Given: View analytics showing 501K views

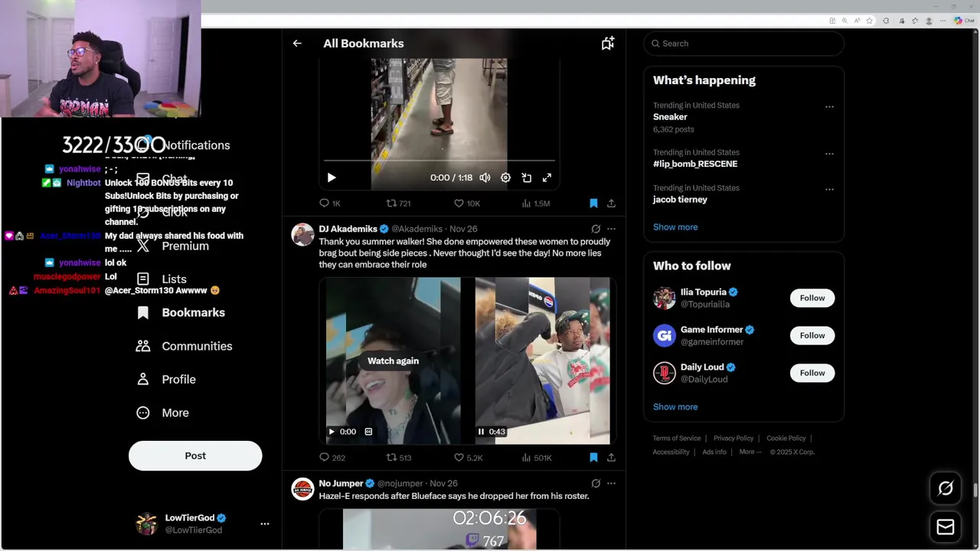Looking at the screenshot, I should (536, 458).
